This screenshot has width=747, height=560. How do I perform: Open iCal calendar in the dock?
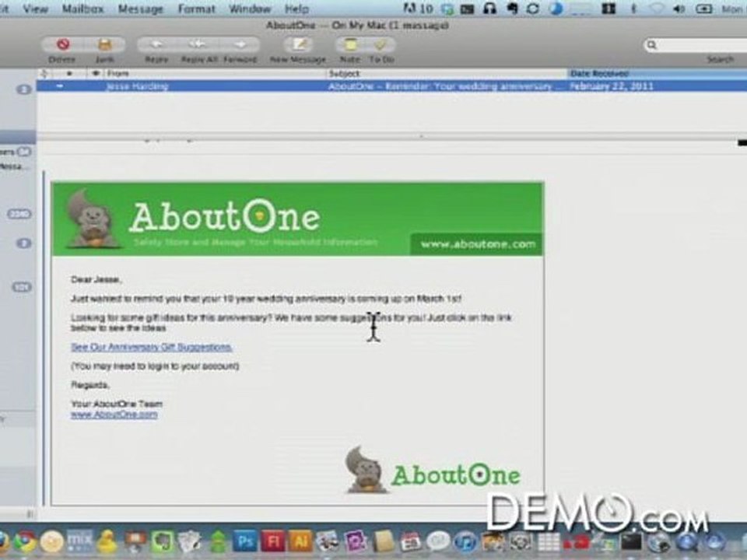click(410, 542)
